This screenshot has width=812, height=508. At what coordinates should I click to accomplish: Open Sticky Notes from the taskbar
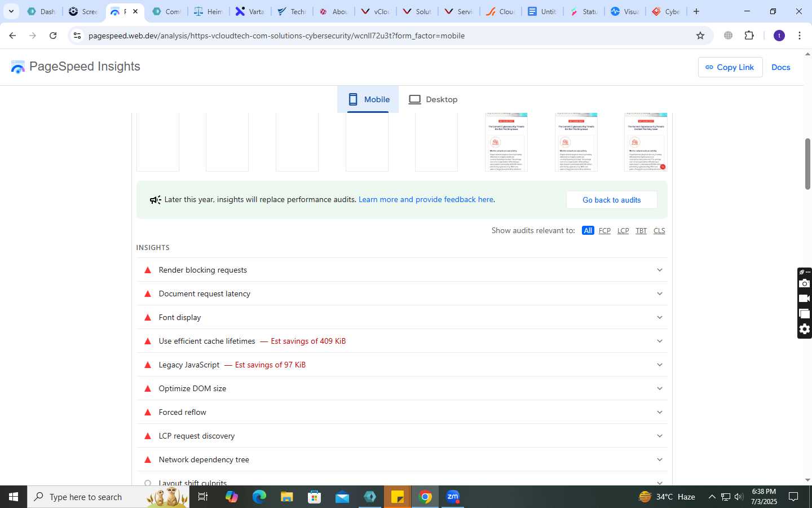click(x=398, y=497)
